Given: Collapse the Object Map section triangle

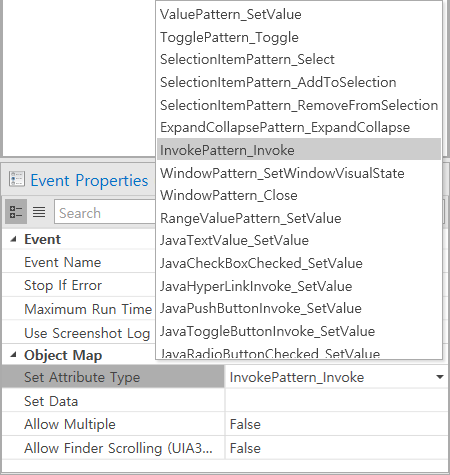Looking at the screenshot, I should [13, 355].
